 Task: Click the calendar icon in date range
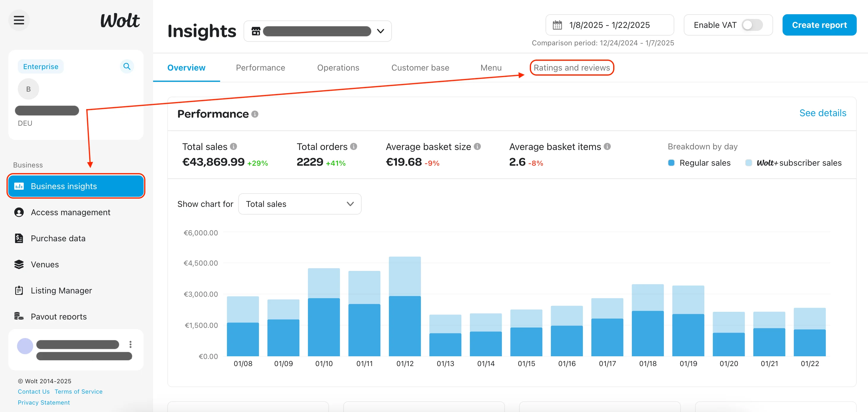(x=557, y=25)
